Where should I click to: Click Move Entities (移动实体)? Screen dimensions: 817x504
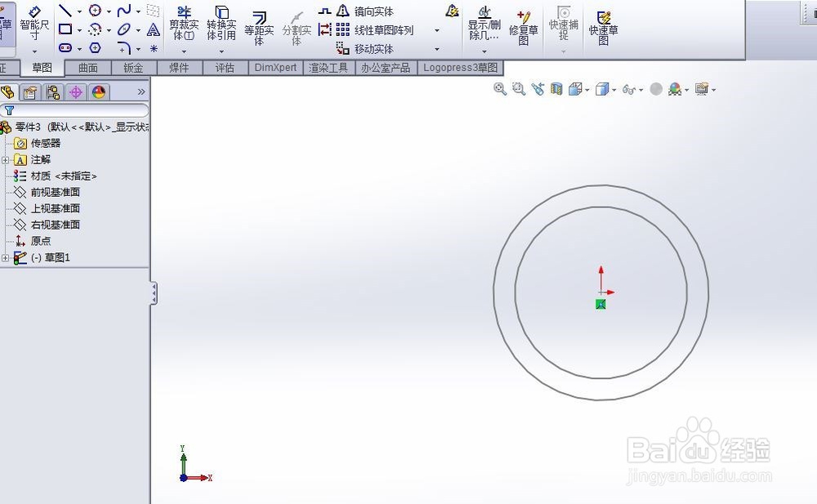[x=364, y=48]
